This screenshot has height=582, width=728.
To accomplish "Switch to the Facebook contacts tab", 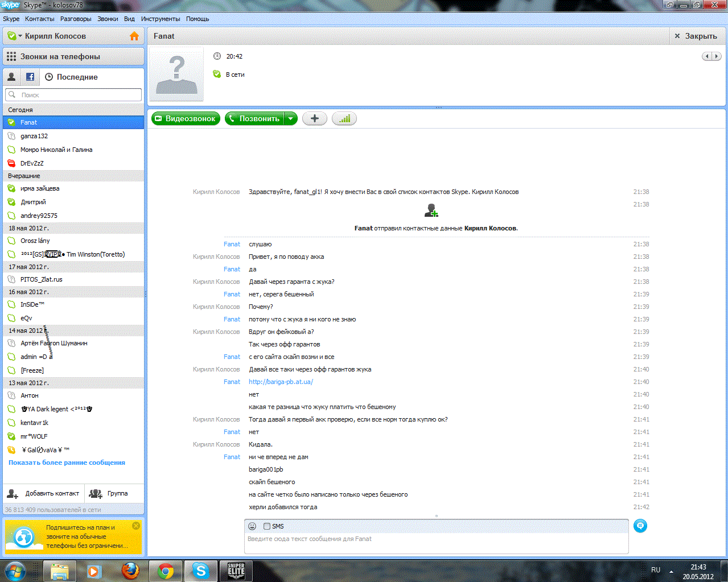I will (x=30, y=76).
